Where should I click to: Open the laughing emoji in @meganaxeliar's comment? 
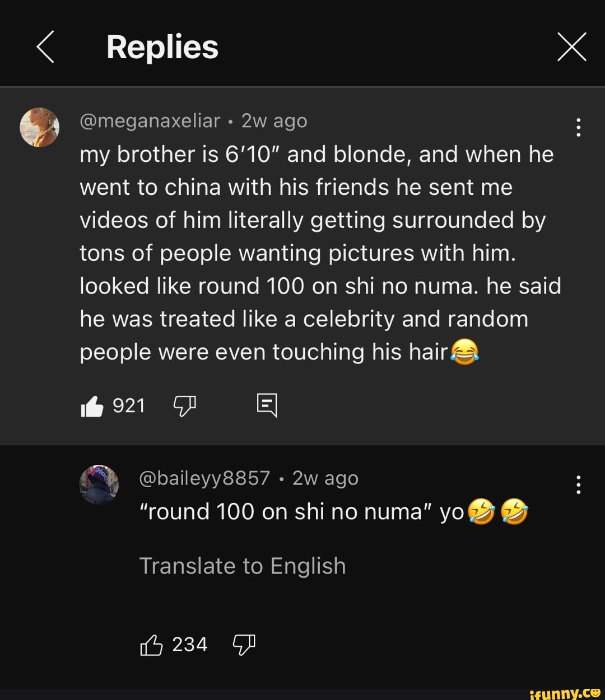click(x=464, y=352)
